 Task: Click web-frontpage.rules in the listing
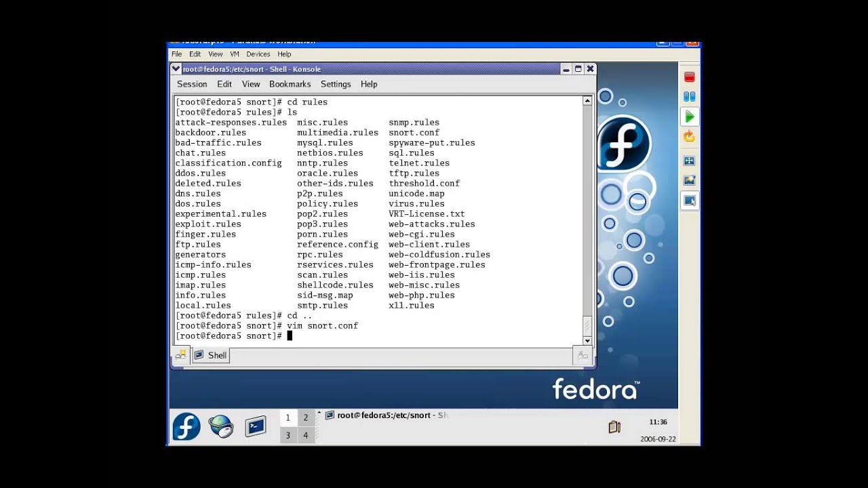[437, 265]
